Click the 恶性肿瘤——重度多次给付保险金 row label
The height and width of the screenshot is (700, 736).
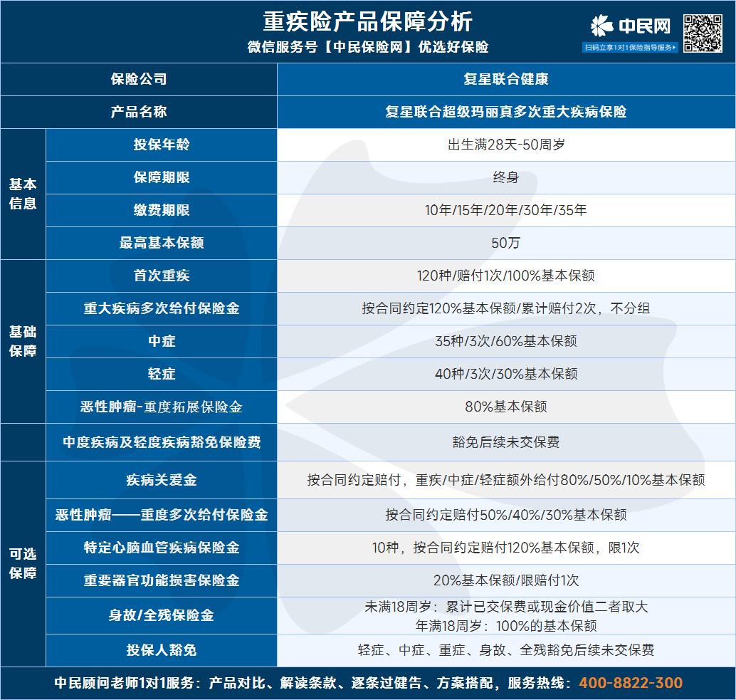162,515
